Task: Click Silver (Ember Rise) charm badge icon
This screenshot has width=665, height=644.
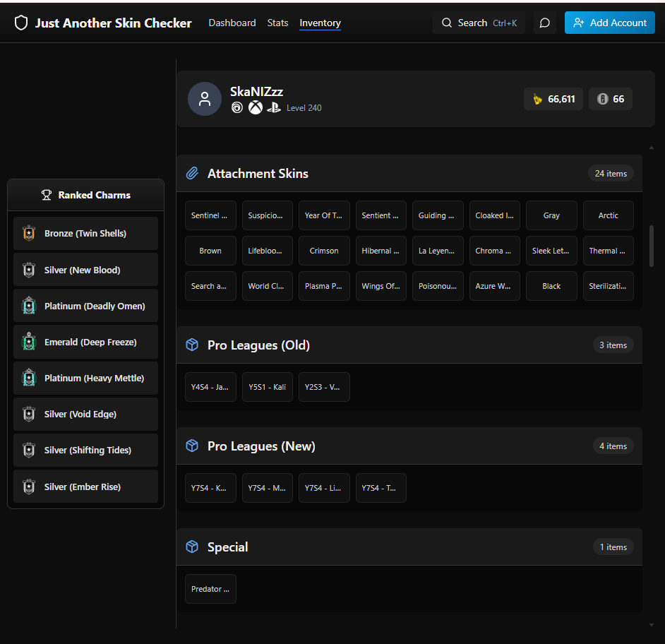Action: click(x=29, y=487)
